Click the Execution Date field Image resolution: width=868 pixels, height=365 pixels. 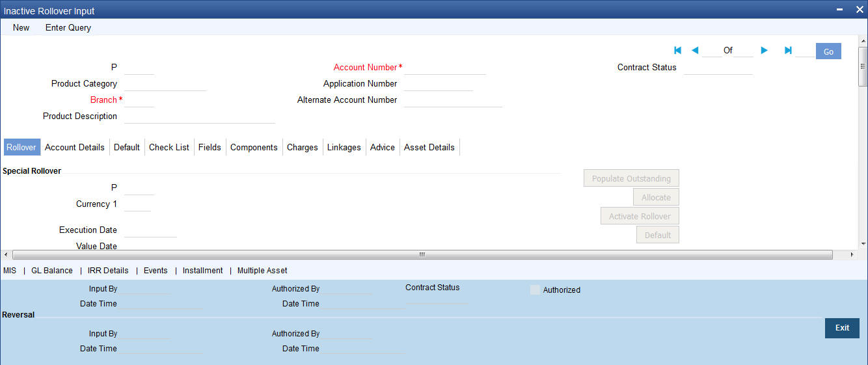150,230
